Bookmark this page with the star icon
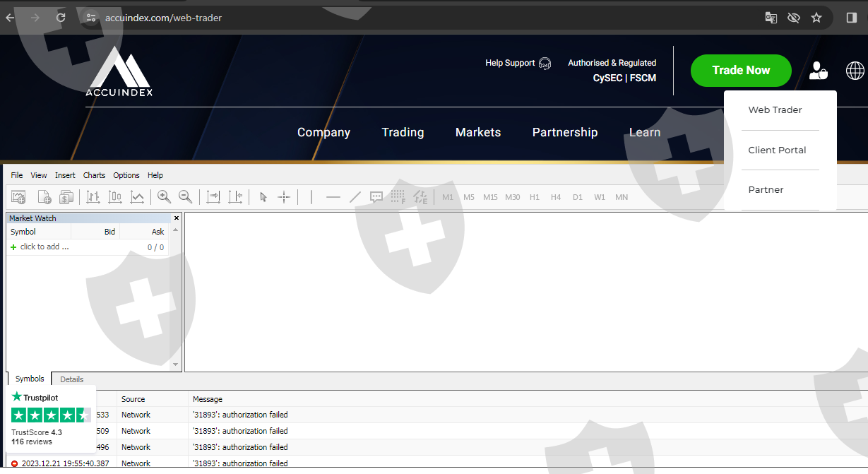Viewport: 868px width, 474px height. (x=816, y=18)
